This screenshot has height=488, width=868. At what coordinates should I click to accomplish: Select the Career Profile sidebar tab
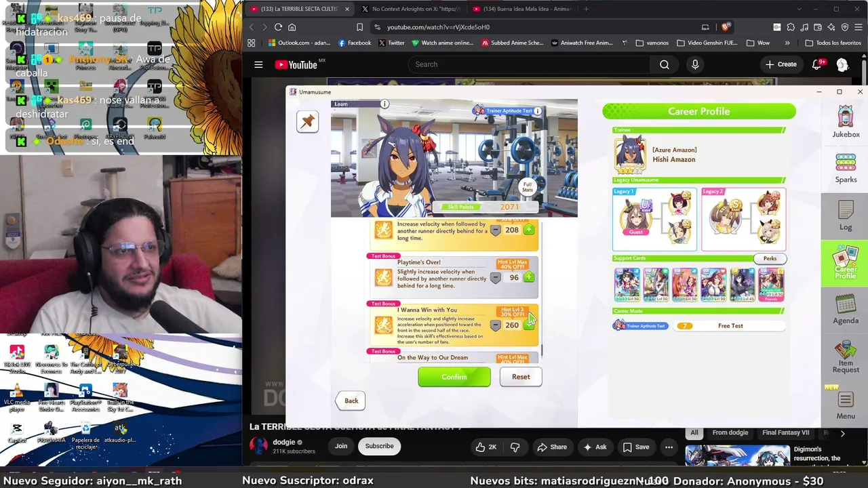[x=845, y=263]
